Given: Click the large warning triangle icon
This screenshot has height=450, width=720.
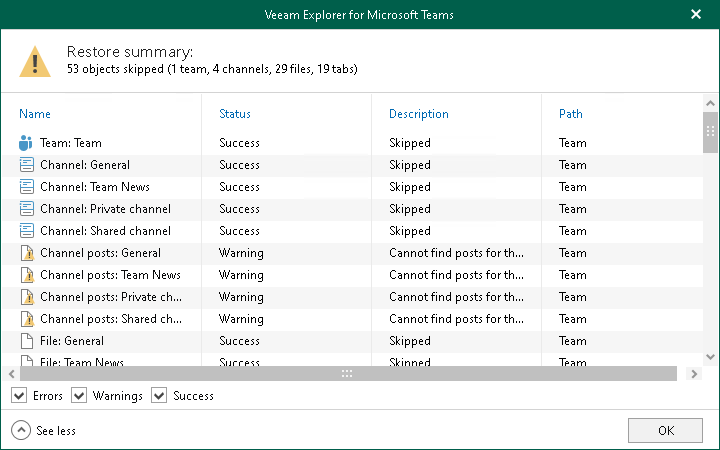Looking at the screenshot, I should pos(37,60).
